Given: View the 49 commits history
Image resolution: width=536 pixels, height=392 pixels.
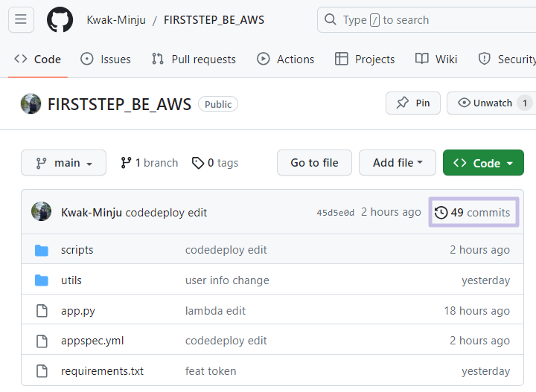Looking at the screenshot, I should 473,212.
